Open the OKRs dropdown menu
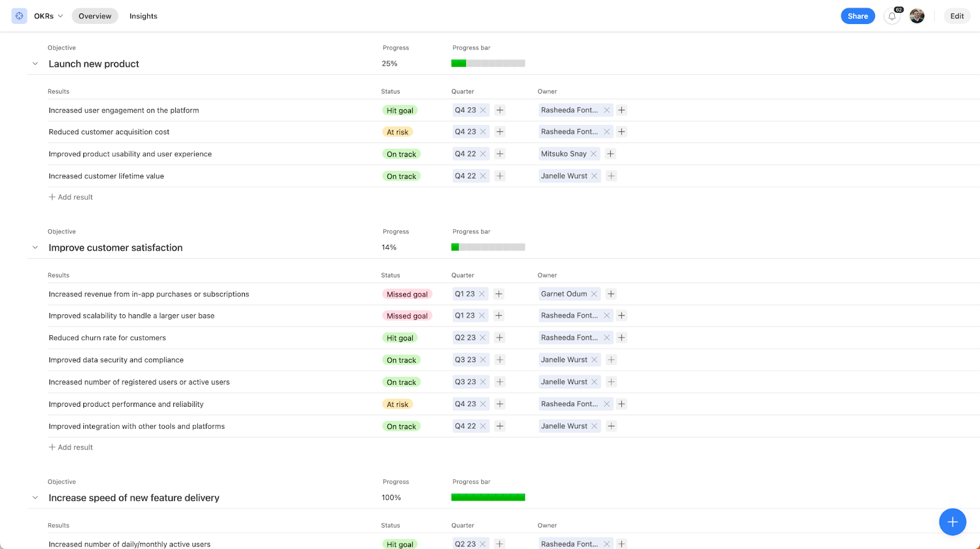The width and height of the screenshot is (980, 549). click(48, 16)
